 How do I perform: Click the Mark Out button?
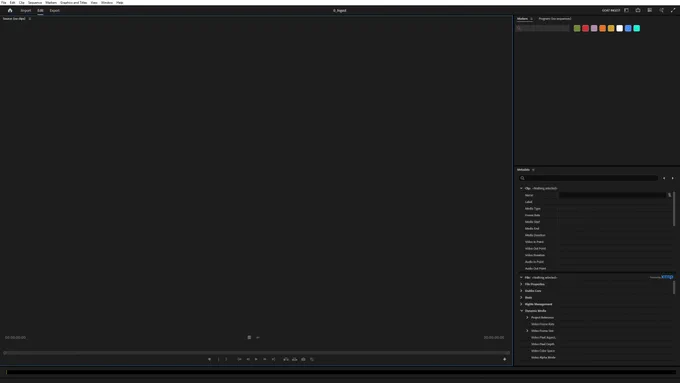(226, 359)
